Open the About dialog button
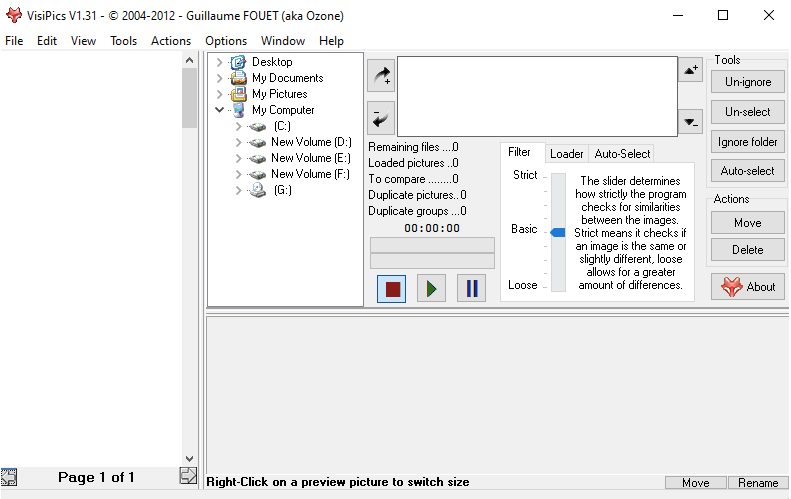This screenshot has height=499, width=791. point(748,287)
